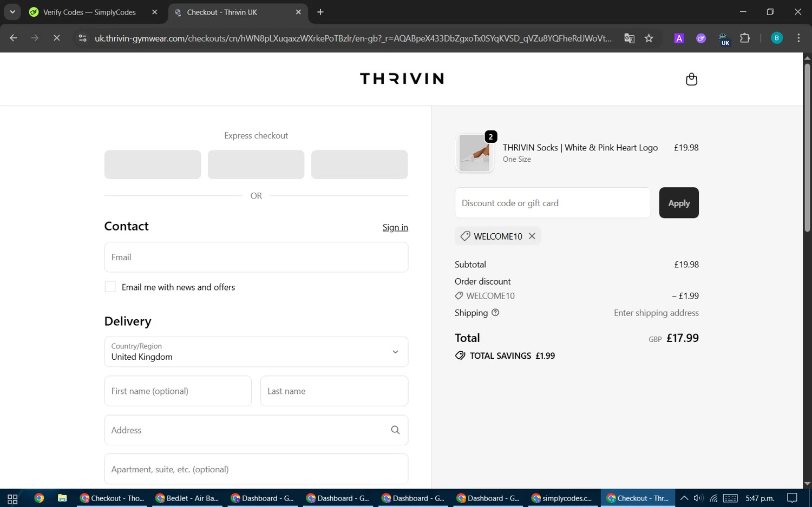
Task: Open the Chrome menu with three dots
Action: (x=798, y=38)
